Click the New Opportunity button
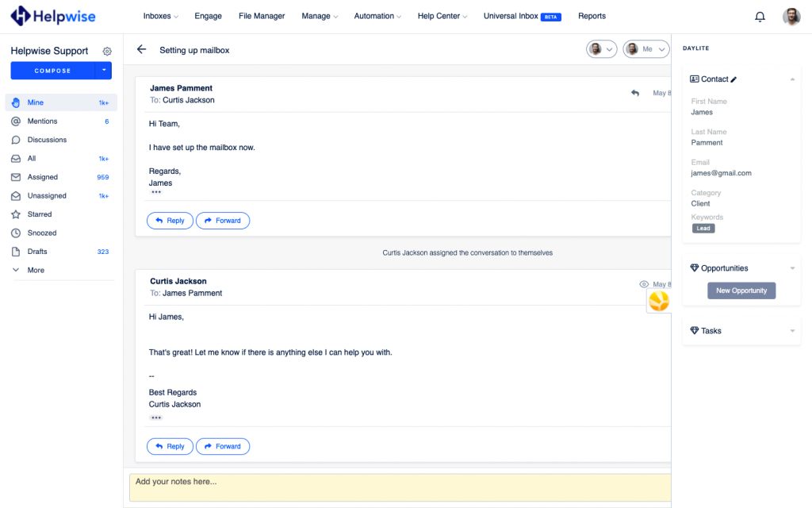The width and height of the screenshot is (812, 508). [741, 291]
